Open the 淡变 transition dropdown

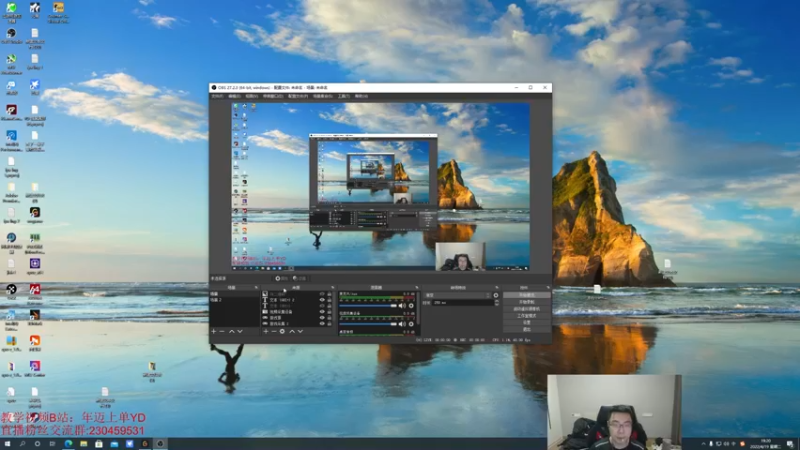458,295
